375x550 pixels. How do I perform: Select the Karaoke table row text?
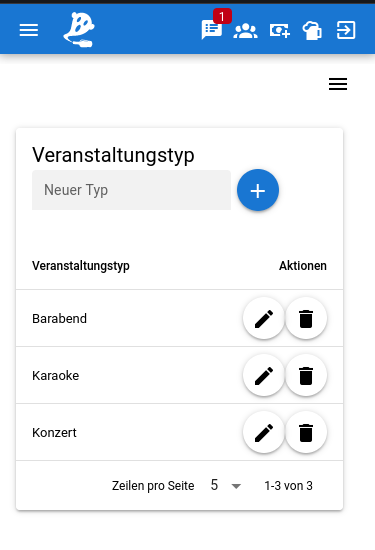pyautogui.click(x=55, y=376)
